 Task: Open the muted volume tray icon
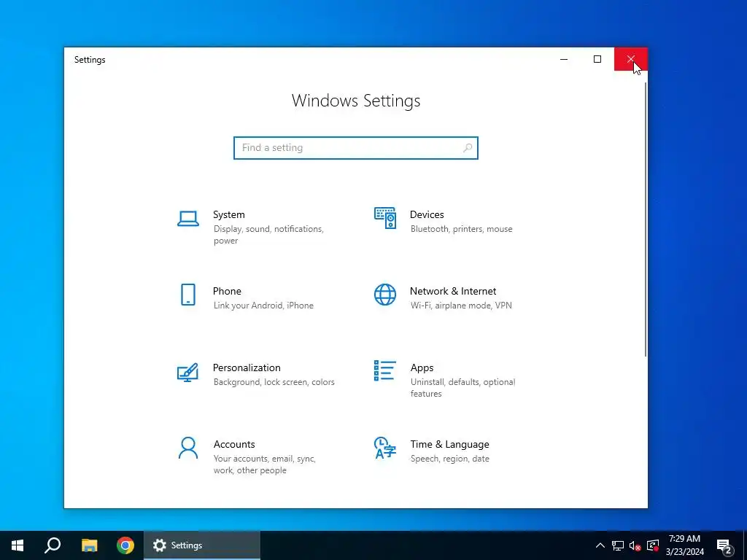635,545
